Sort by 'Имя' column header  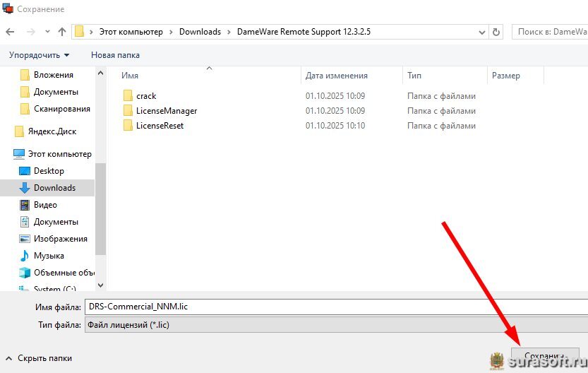[x=130, y=76]
